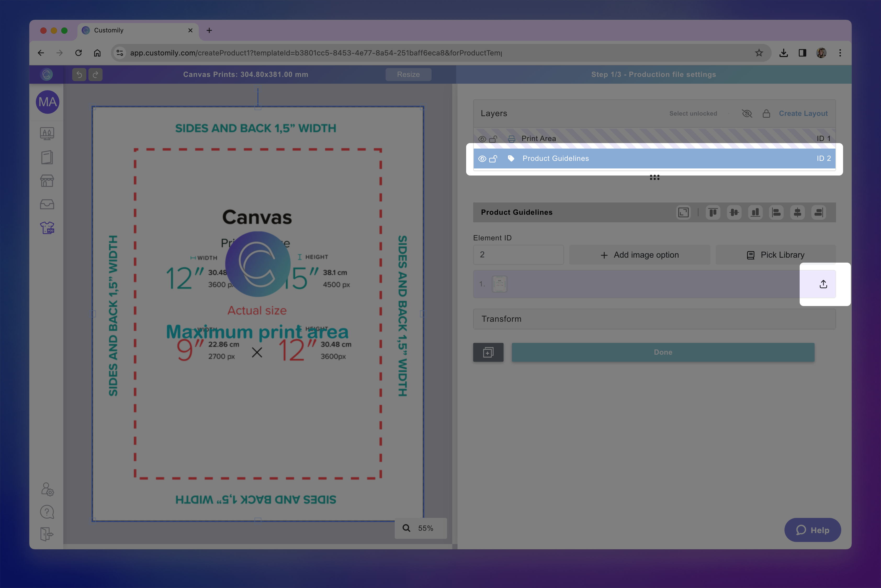Align element to horizontal center
881x588 pixels.
coord(797,213)
